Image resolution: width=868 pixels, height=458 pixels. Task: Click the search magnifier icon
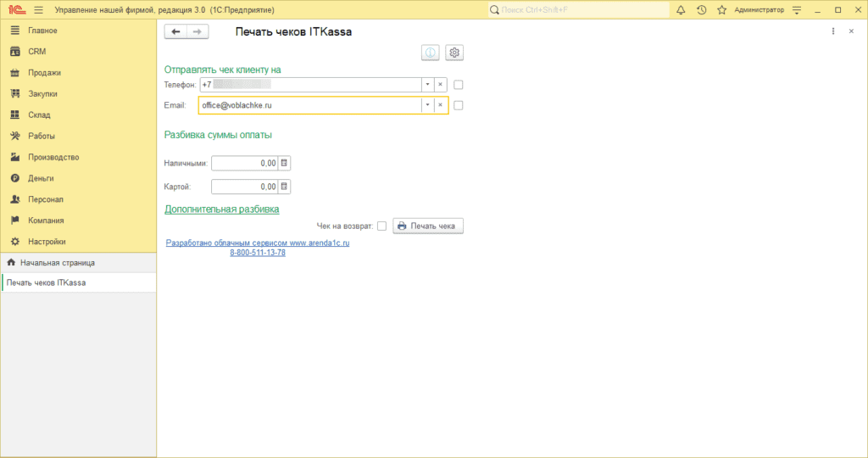tap(494, 10)
